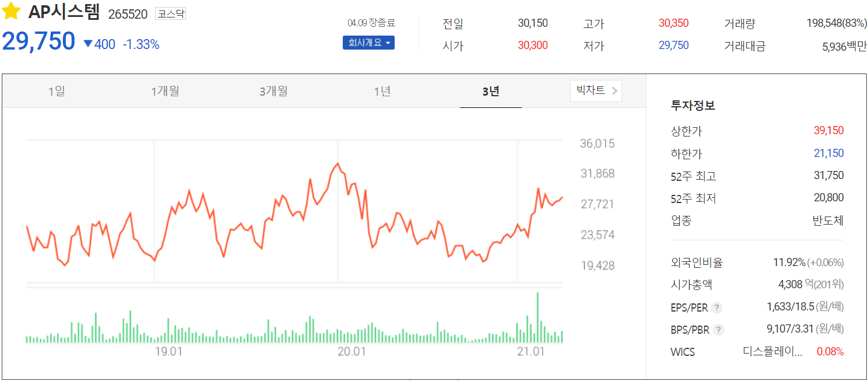Click the 저가 value 29,750
The height and width of the screenshot is (381, 868).
coord(673,45)
